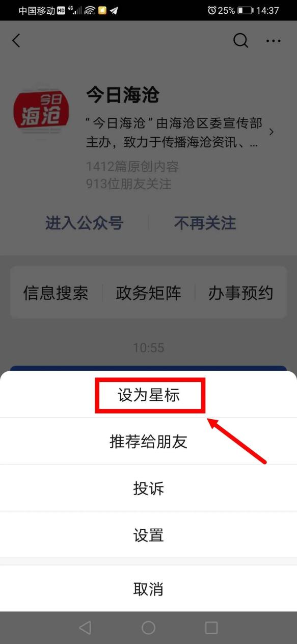Tap the back arrow icon

[x=16, y=41]
